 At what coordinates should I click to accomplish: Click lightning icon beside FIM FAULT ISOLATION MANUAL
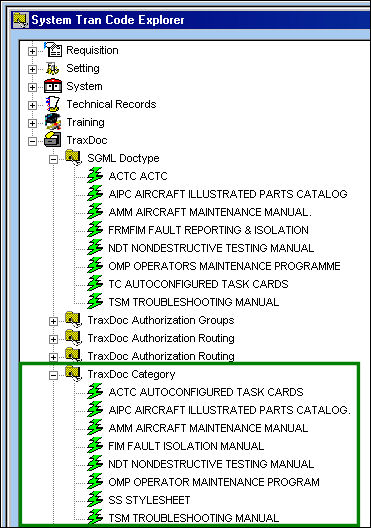(x=95, y=446)
